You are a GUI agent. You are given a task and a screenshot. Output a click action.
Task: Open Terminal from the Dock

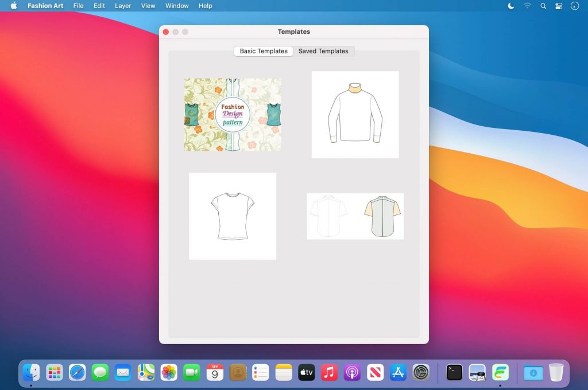454,372
